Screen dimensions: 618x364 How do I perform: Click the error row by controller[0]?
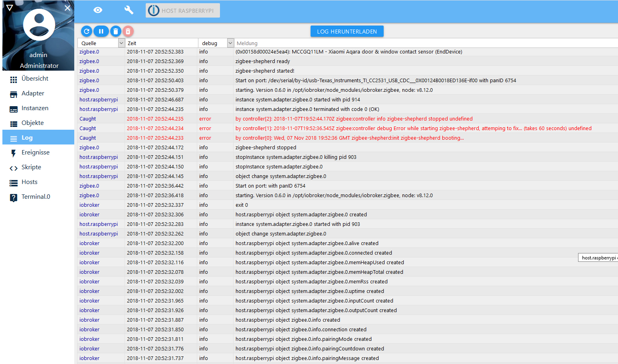click(348, 138)
